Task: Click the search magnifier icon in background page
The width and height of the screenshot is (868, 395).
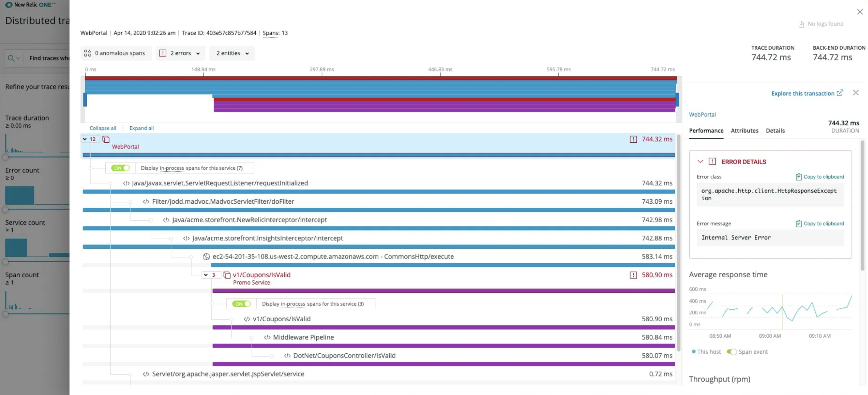Action: click(11, 58)
